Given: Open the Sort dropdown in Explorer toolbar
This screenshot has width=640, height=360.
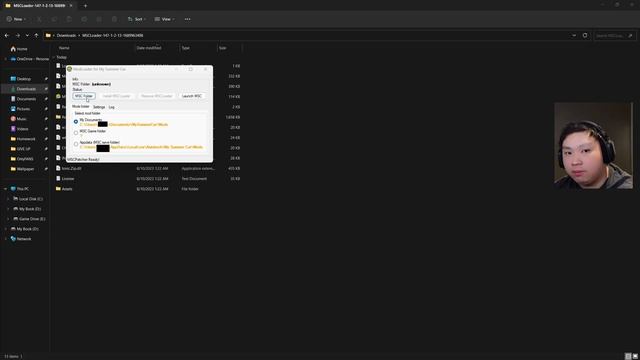Looking at the screenshot, I should pyautogui.click(x=137, y=19).
